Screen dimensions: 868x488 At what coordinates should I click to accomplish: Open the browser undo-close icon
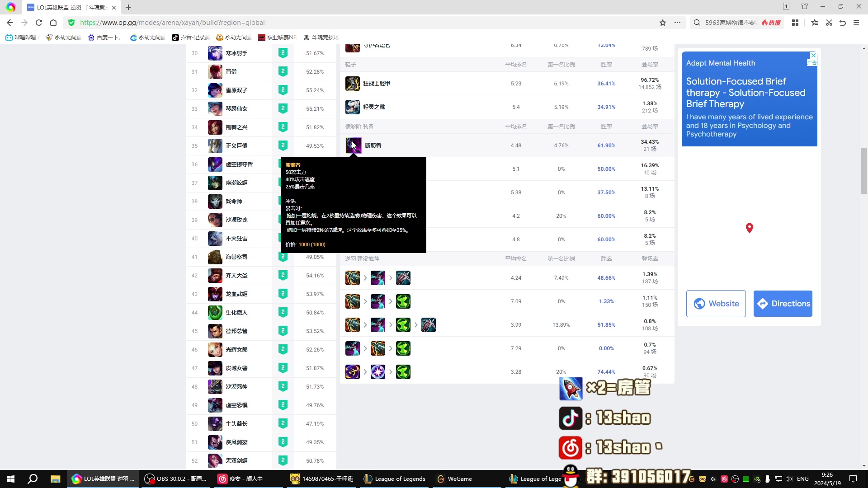[843, 23]
